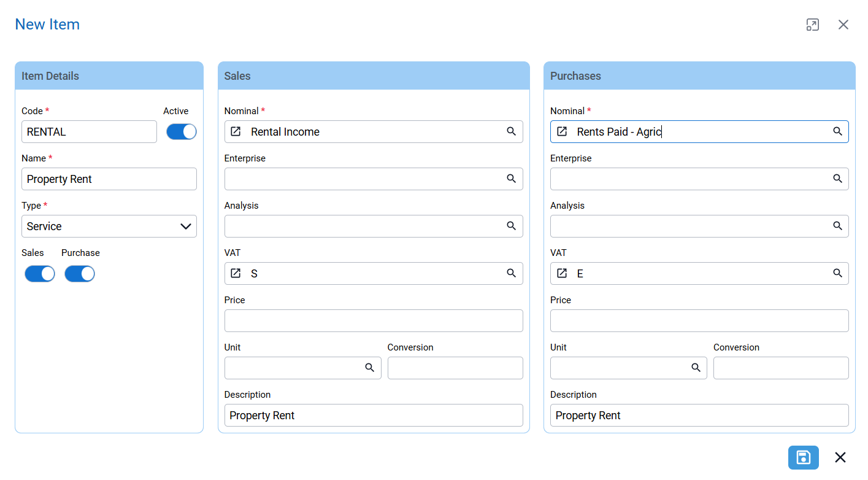The width and height of the screenshot is (868, 480).
Task: Search the Sales Unit lookup magnifier
Action: [370, 368]
